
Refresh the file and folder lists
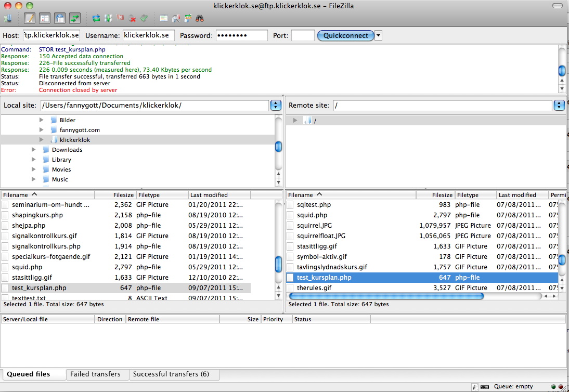point(96,18)
